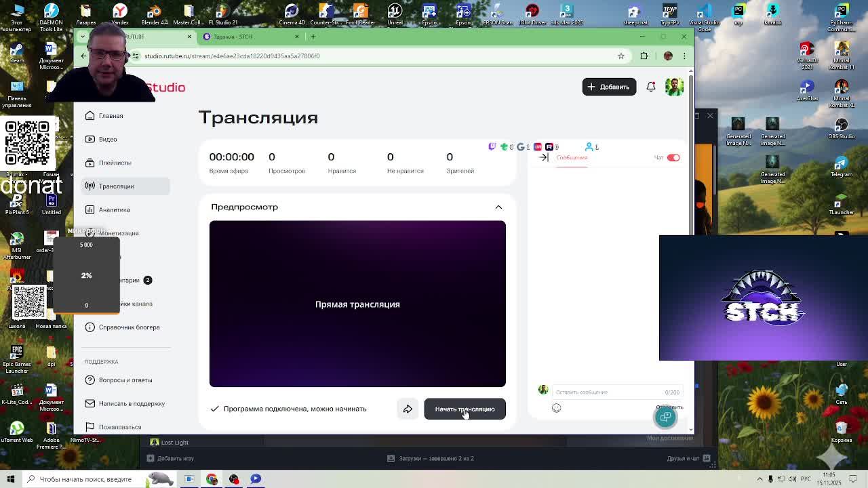Collapse chat panel with arrow icon

coord(543,157)
